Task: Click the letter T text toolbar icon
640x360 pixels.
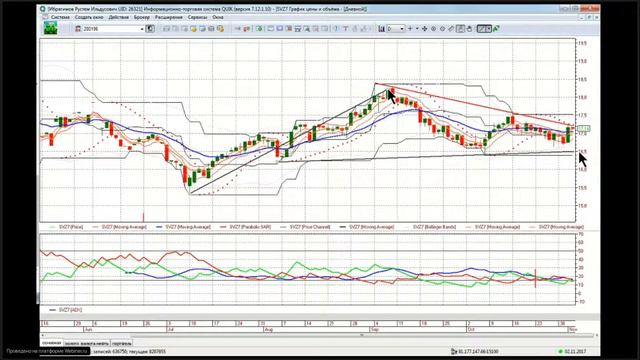Action: click(345, 29)
